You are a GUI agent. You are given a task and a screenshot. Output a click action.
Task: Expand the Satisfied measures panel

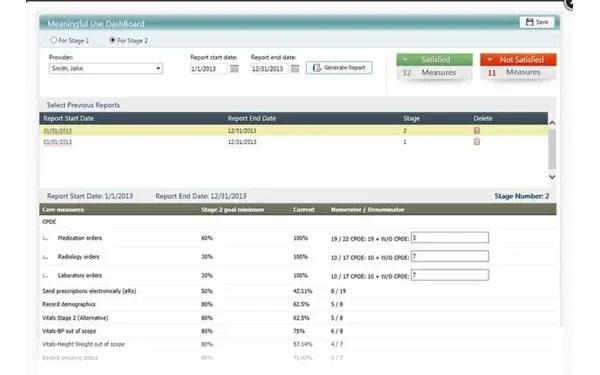pyautogui.click(x=434, y=60)
